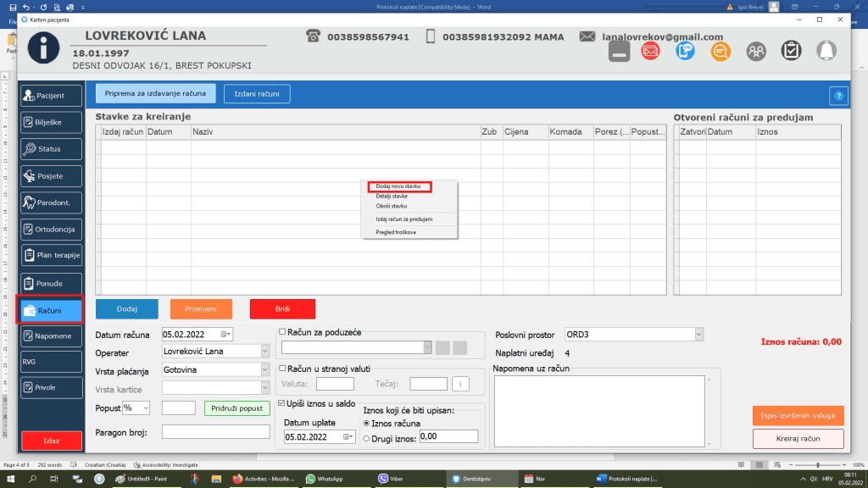Viewport: 868px width, 488px height.
Task: Open Ponude in the sidebar
Action: click(x=52, y=283)
